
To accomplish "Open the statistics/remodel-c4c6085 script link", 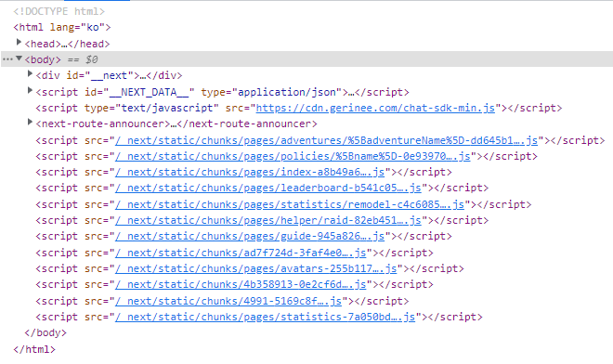I will tap(290, 204).
